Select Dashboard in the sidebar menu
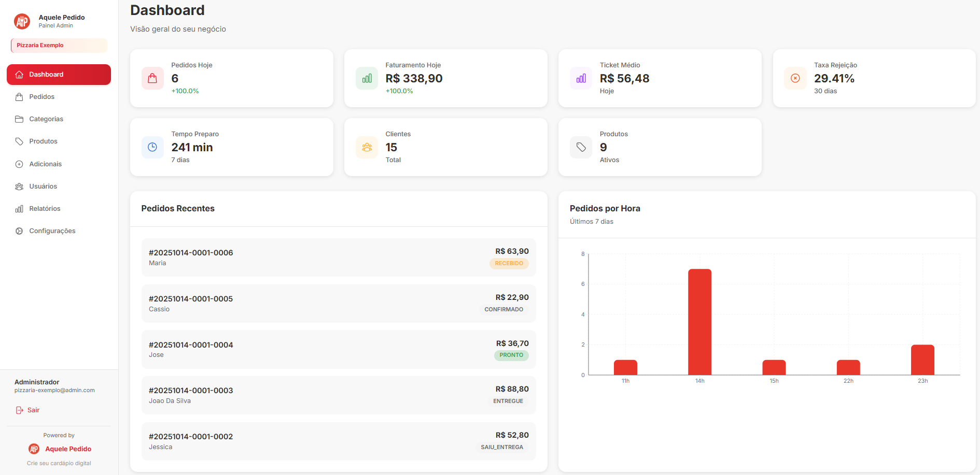The image size is (980, 475). 58,74
